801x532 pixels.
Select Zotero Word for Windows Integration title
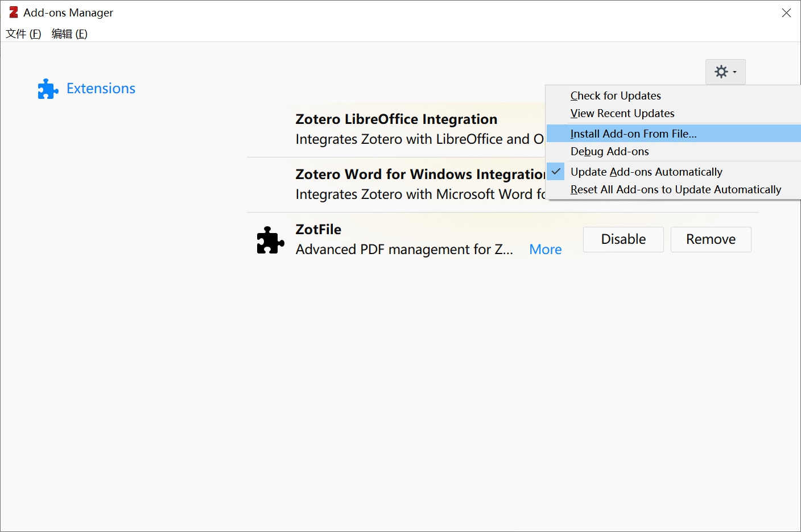[x=420, y=174]
